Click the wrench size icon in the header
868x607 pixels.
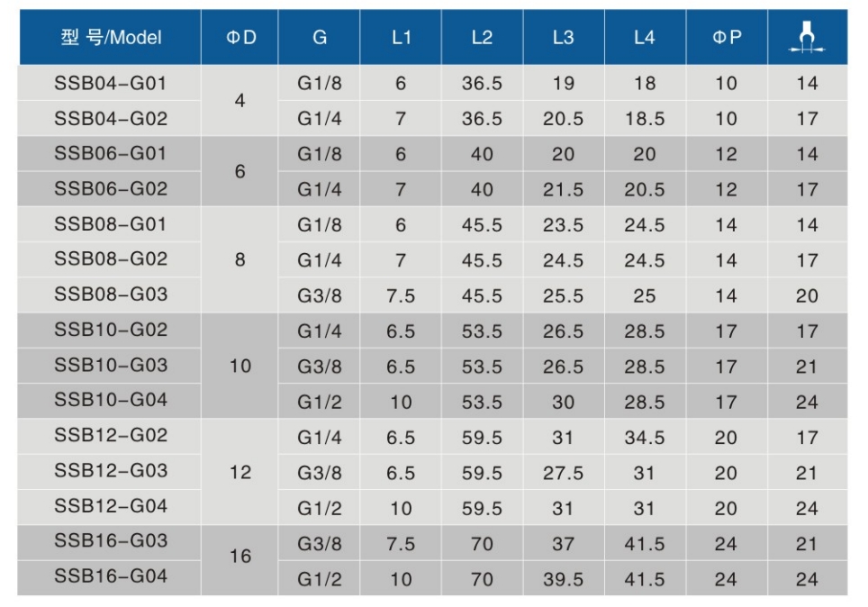point(807,39)
